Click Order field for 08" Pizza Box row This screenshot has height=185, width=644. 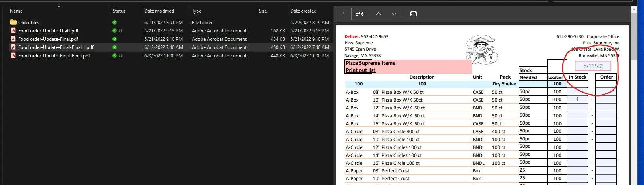606,92
